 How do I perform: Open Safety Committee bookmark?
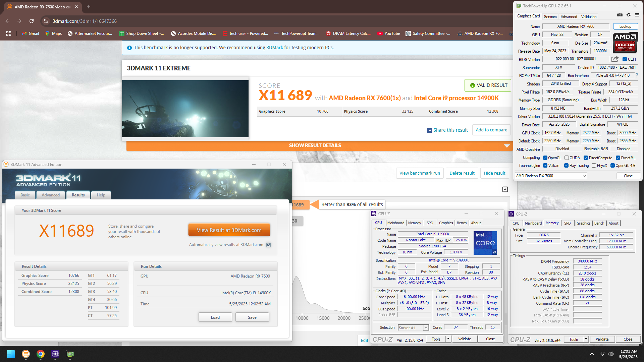click(428, 34)
